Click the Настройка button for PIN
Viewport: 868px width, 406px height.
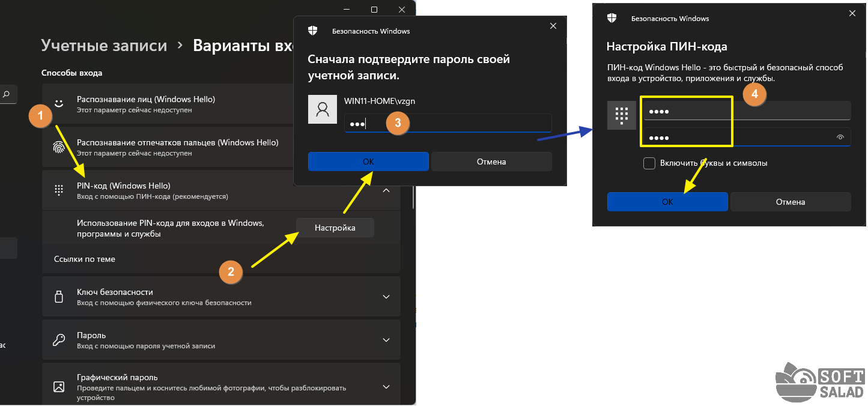pyautogui.click(x=335, y=228)
